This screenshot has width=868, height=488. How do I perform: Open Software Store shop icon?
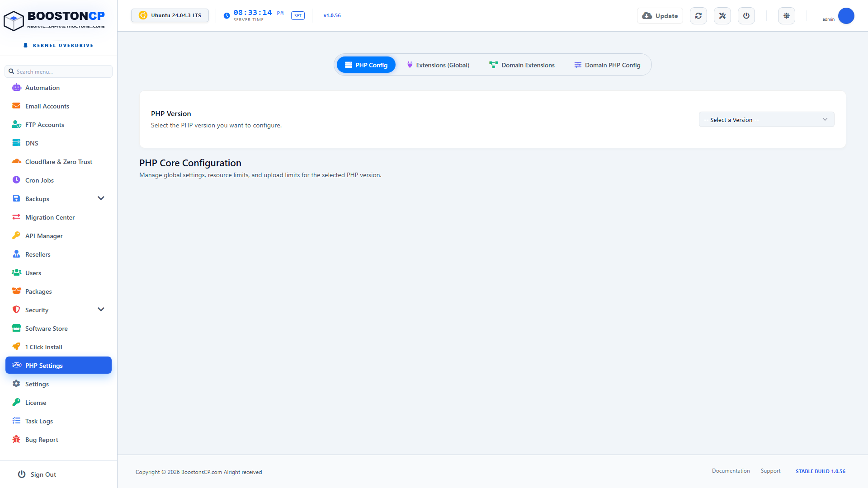(x=16, y=328)
